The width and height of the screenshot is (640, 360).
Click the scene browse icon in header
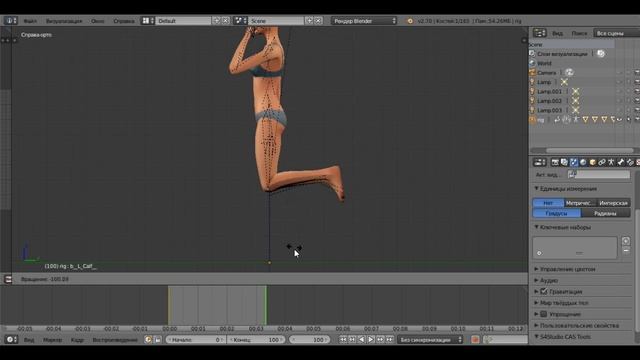click(240, 20)
